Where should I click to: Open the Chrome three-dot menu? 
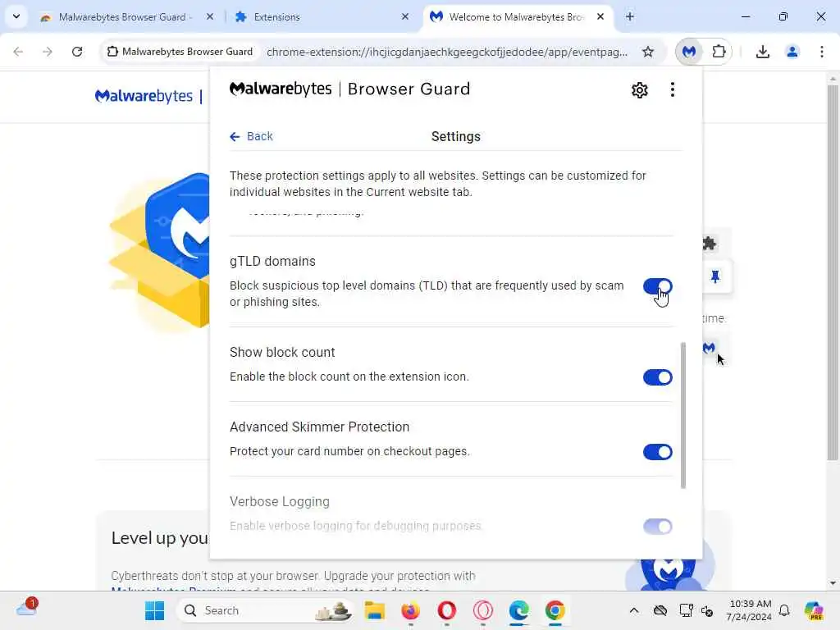pyautogui.click(x=821, y=52)
